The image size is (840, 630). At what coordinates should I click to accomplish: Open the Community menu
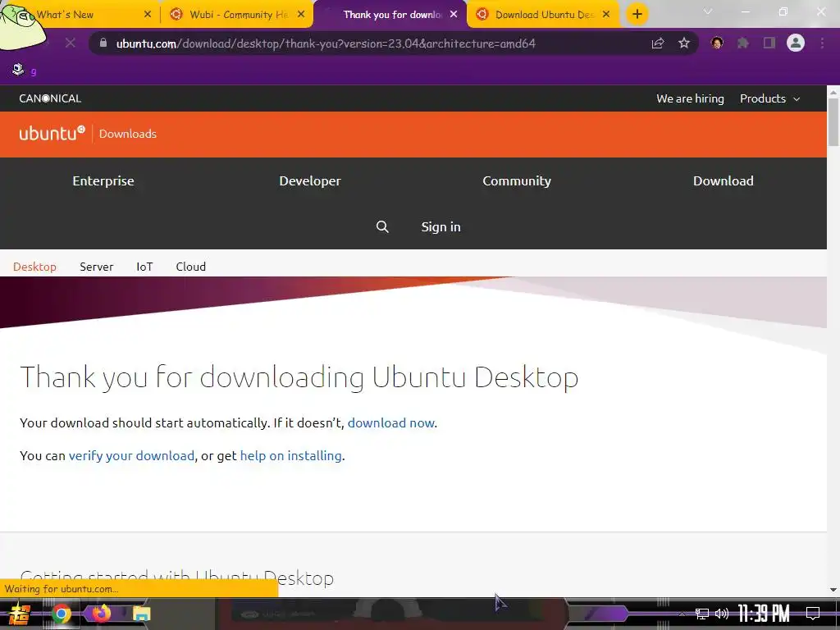point(517,180)
